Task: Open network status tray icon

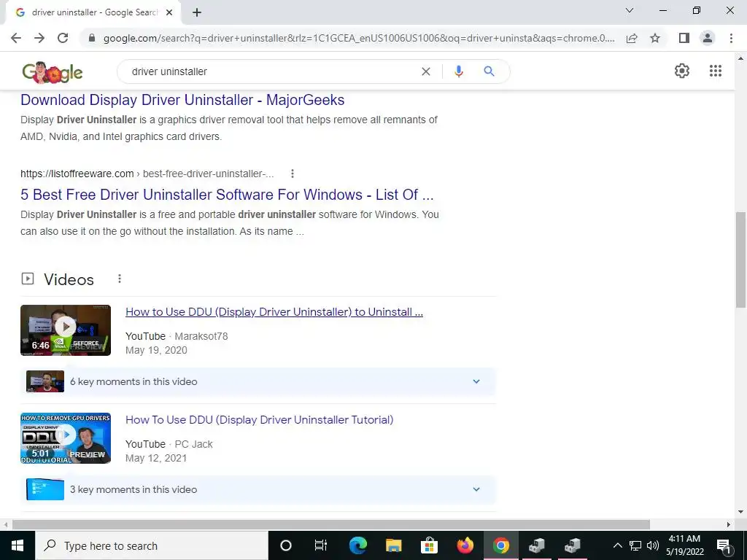Action: tap(635, 545)
